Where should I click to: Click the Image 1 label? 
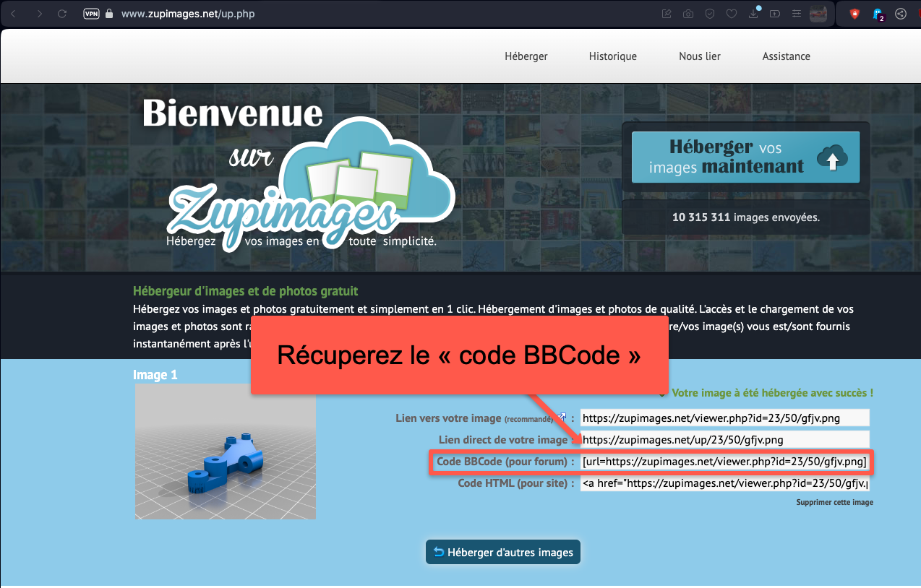pos(155,375)
